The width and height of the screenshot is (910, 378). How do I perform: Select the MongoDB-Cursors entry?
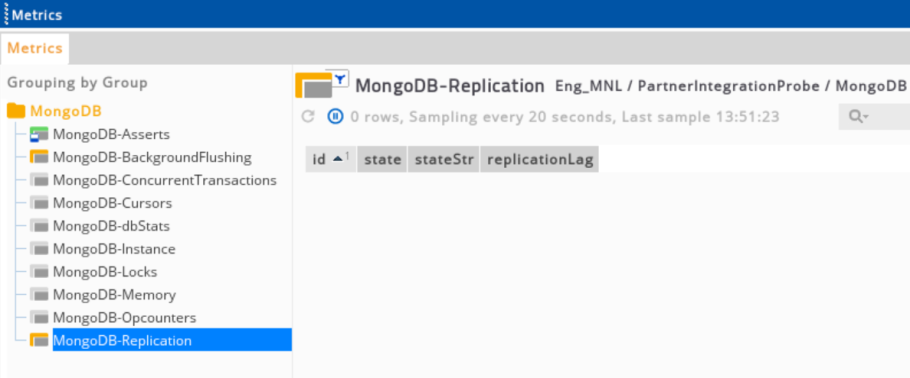[x=112, y=203]
